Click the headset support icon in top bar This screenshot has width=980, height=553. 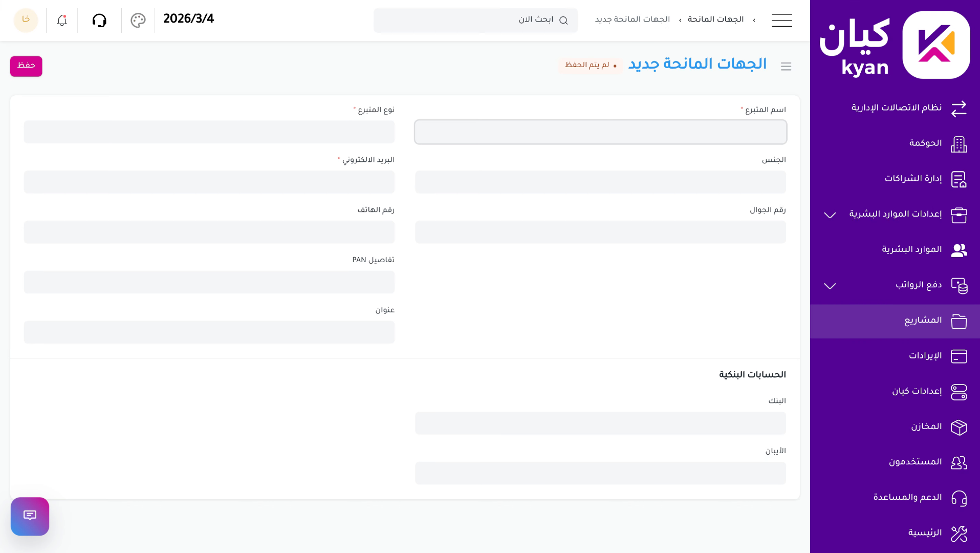point(99,20)
